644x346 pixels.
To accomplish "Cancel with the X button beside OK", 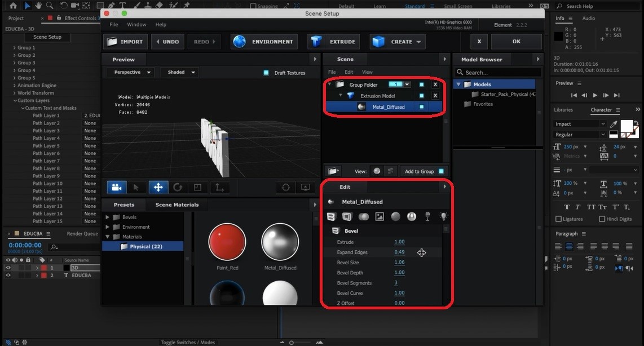I will click(x=479, y=42).
